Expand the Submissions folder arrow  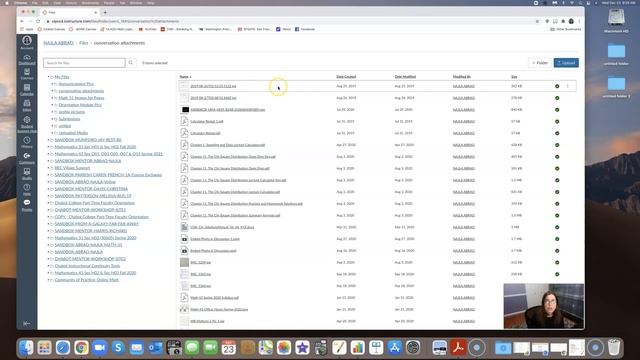[52, 119]
